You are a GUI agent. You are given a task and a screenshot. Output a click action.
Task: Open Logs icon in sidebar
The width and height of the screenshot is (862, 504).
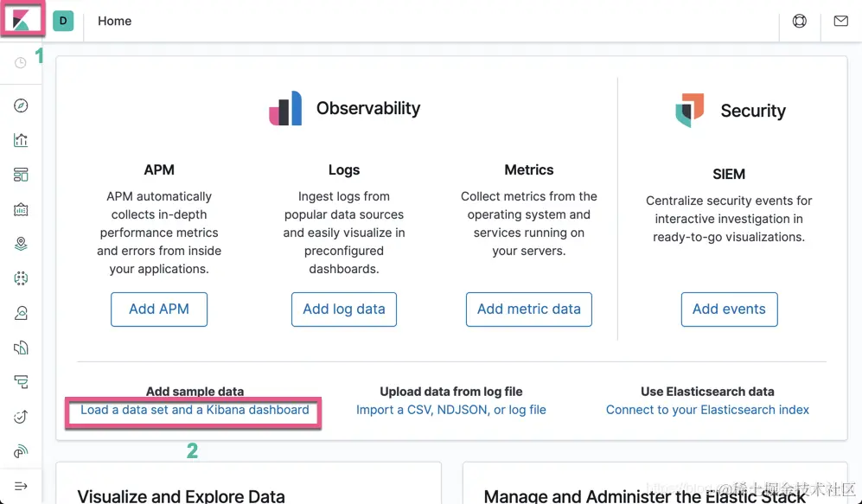point(21,348)
